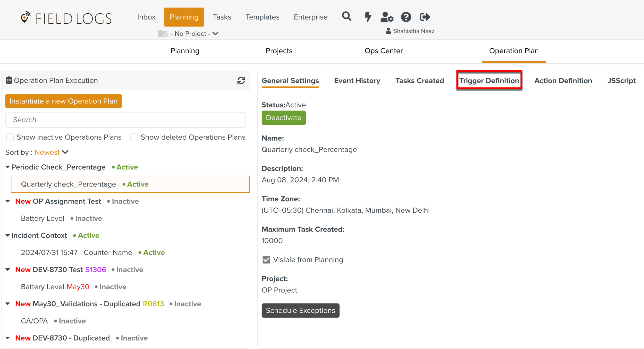The height and width of the screenshot is (349, 644).
Task: Click the FieldLogs logo
Action: tap(66, 18)
